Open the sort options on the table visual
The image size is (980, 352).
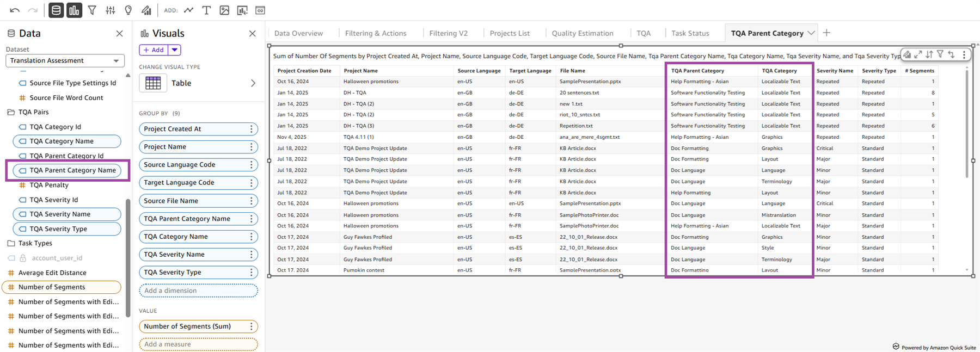point(929,54)
